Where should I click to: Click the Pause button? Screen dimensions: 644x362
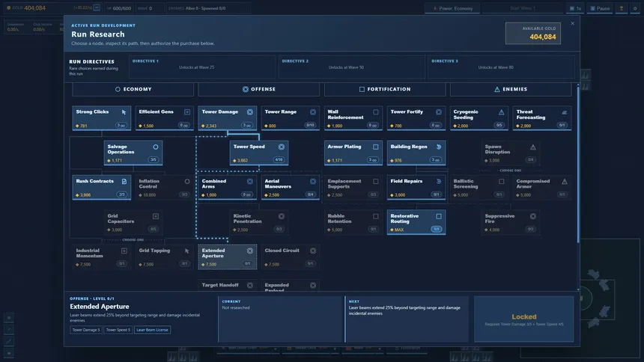click(600, 8)
